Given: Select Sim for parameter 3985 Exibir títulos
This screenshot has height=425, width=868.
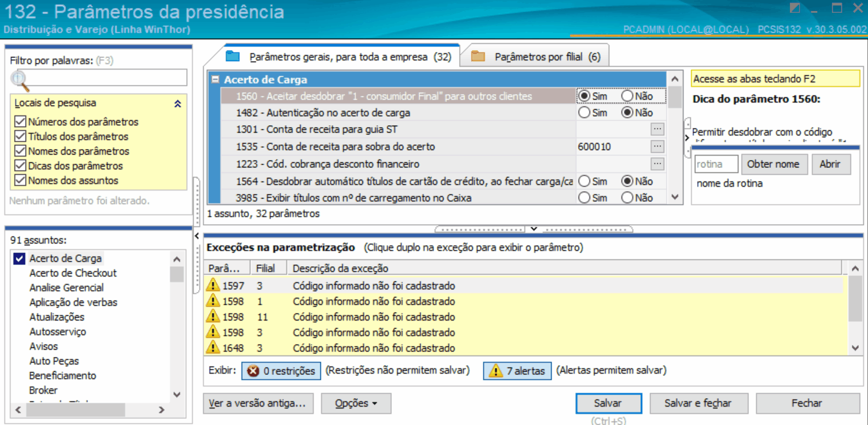Looking at the screenshot, I should pos(584,197).
